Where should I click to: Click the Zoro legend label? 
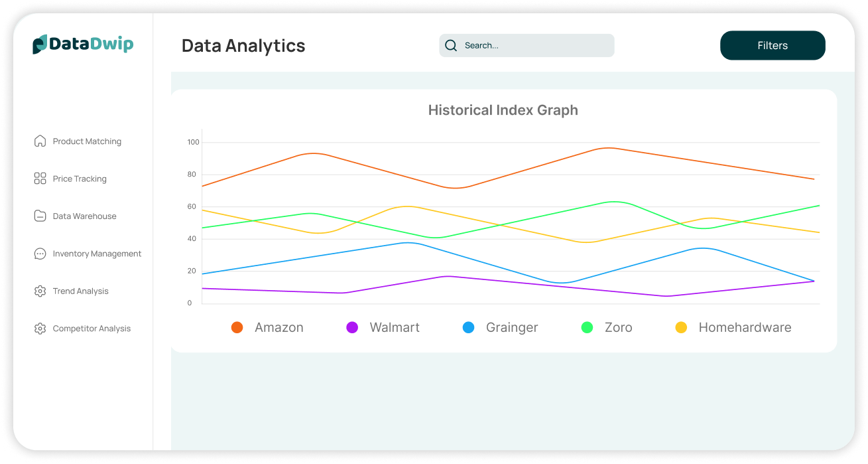[x=619, y=327]
